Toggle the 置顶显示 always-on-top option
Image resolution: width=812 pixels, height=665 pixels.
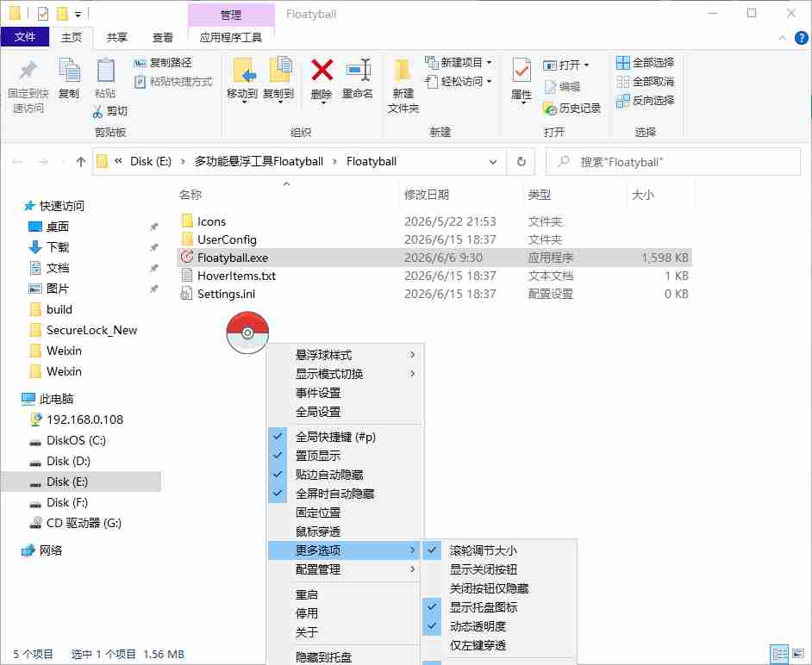(x=345, y=456)
